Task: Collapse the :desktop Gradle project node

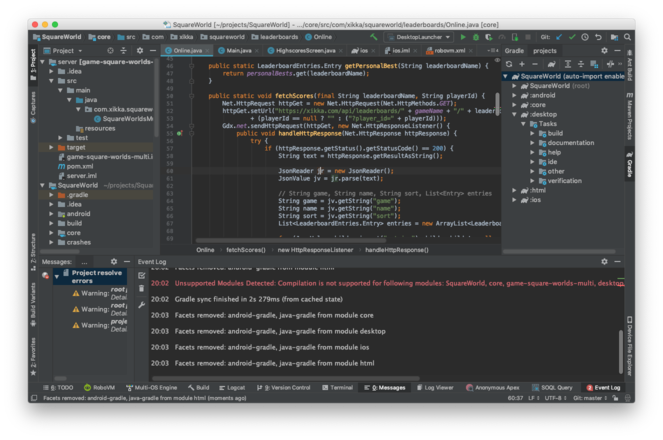Action: (514, 115)
